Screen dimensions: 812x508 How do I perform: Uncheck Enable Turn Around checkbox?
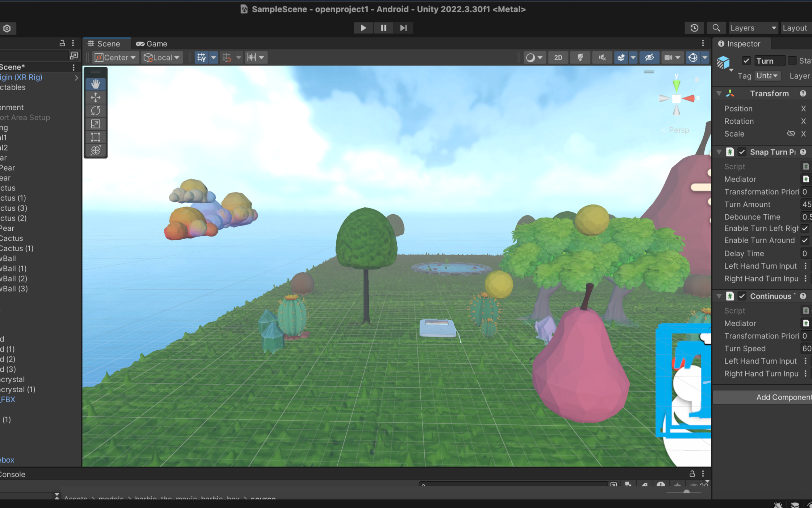click(805, 240)
